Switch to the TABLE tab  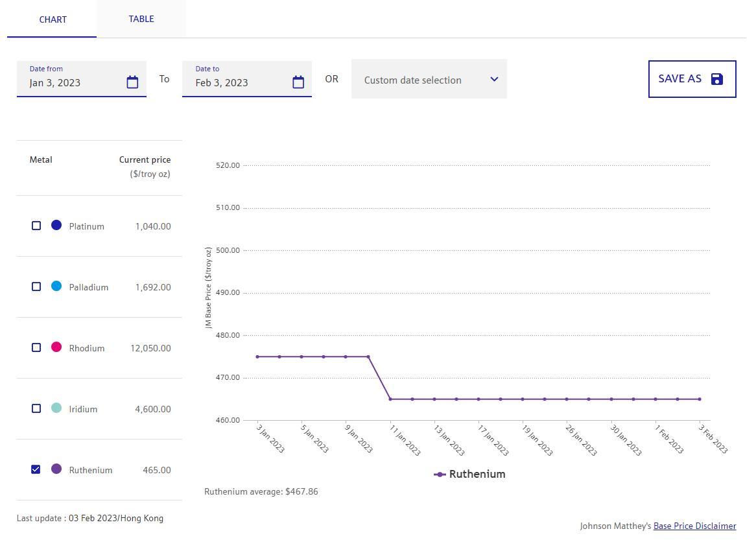pyautogui.click(x=141, y=19)
